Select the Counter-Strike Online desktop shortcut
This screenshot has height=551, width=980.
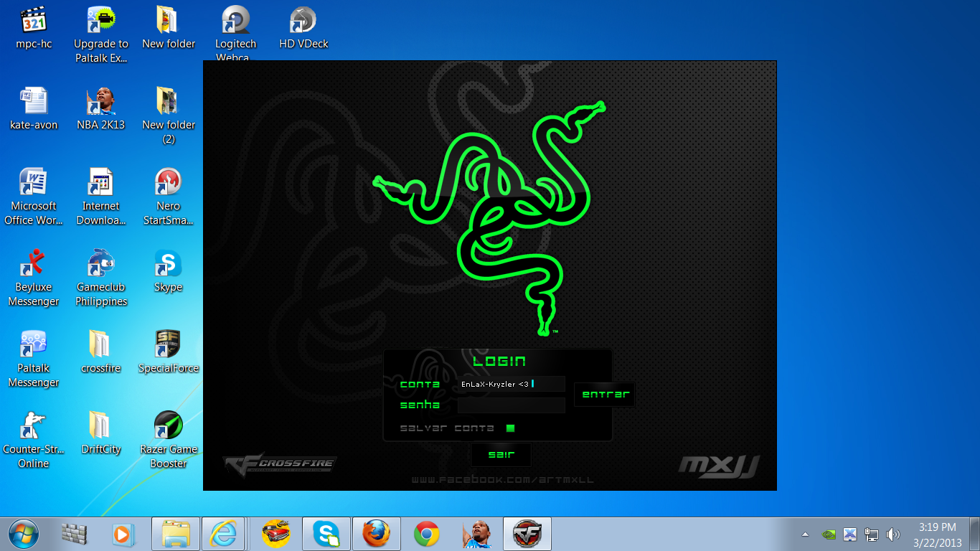34,441
